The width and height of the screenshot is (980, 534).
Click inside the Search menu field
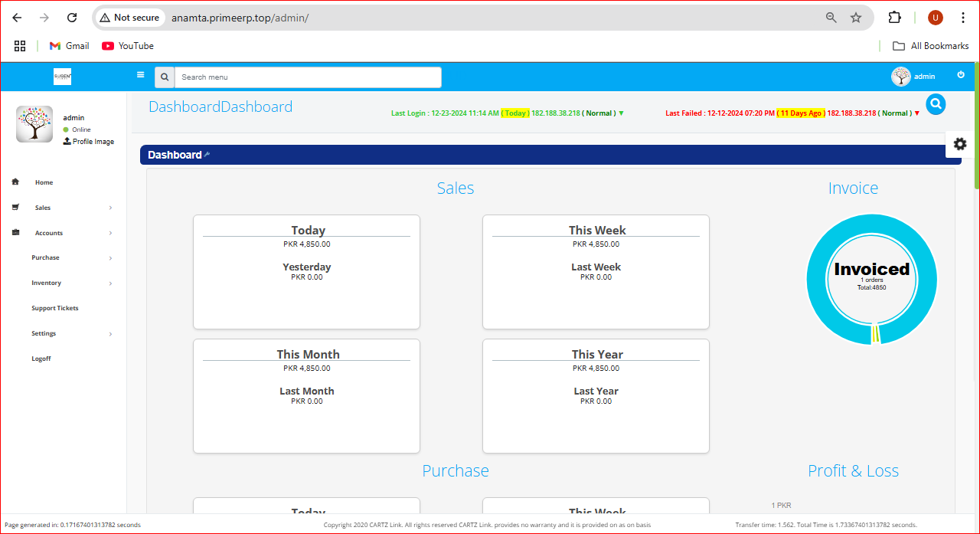tap(306, 77)
